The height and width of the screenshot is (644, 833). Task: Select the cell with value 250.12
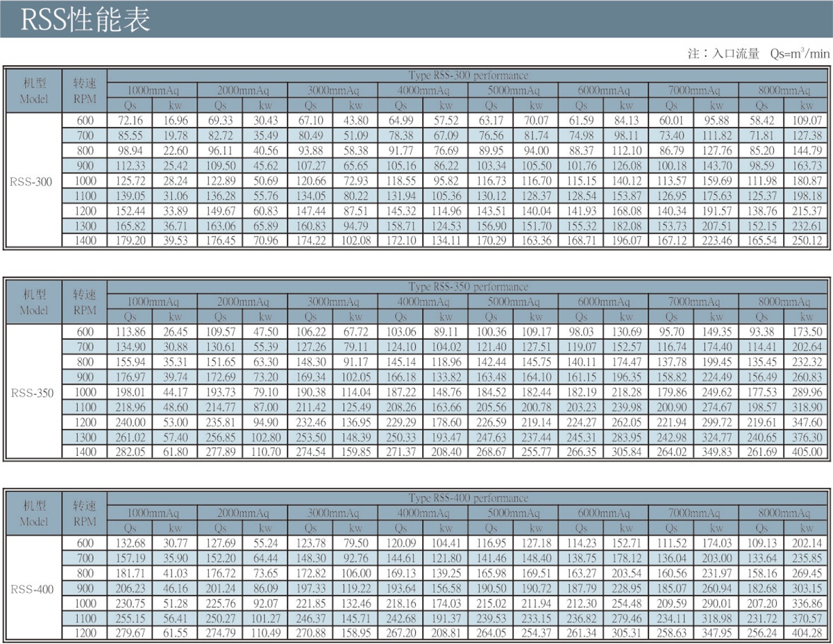tap(806, 241)
